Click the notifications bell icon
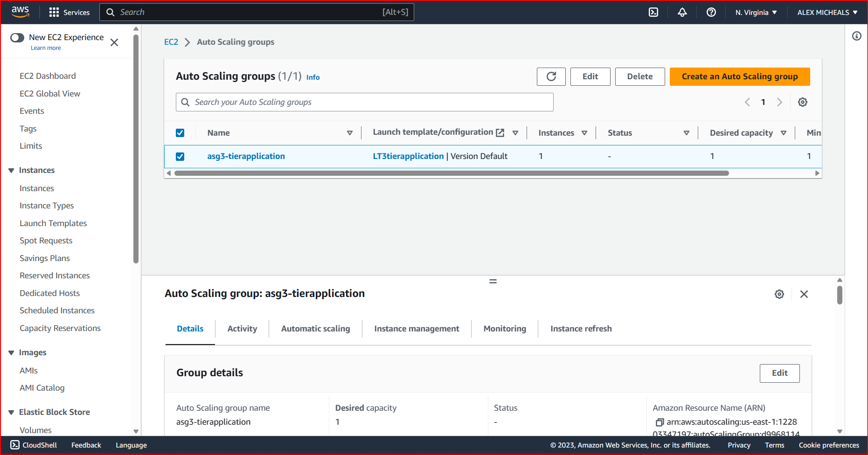This screenshot has width=868, height=455. (x=682, y=12)
